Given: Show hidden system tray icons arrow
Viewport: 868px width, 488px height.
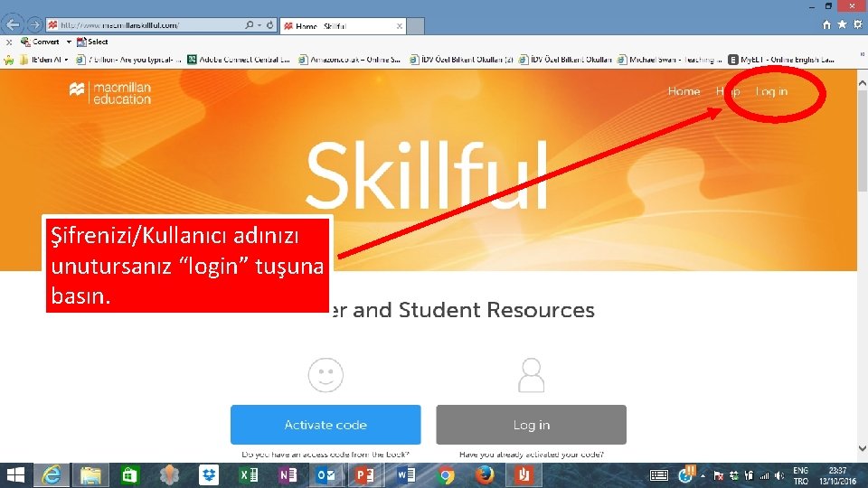Looking at the screenshot, I should (x=703, y=476).
